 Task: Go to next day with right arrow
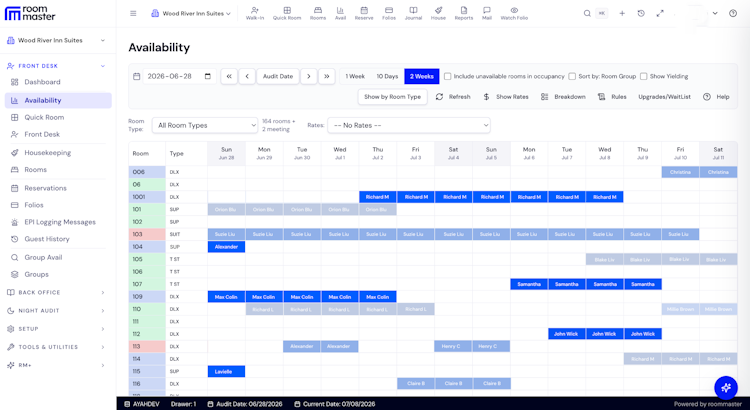(309, 77)
